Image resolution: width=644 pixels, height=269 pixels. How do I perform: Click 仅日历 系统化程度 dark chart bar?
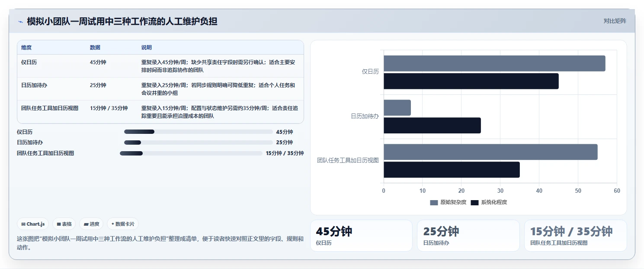471,81
